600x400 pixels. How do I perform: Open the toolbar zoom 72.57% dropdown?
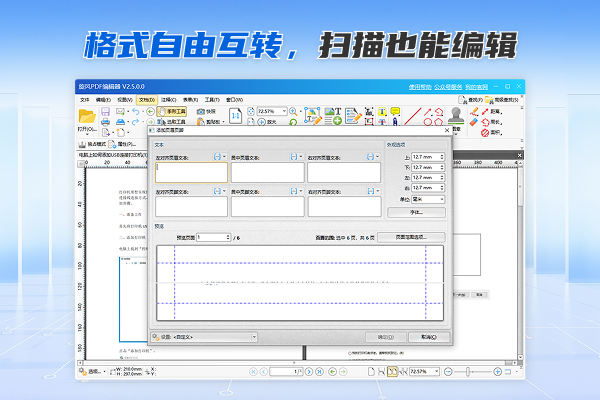tap(284, 111)
